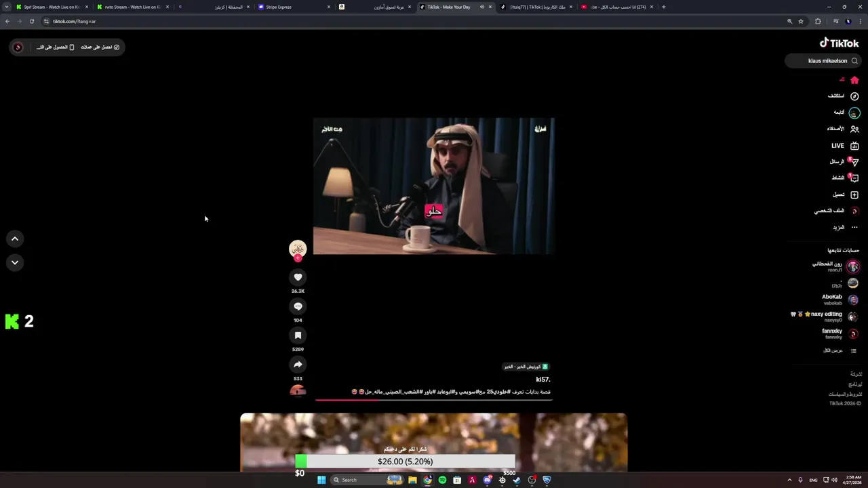Open followed account fannxky
The image size is (868, 488).
click(840, 333)
